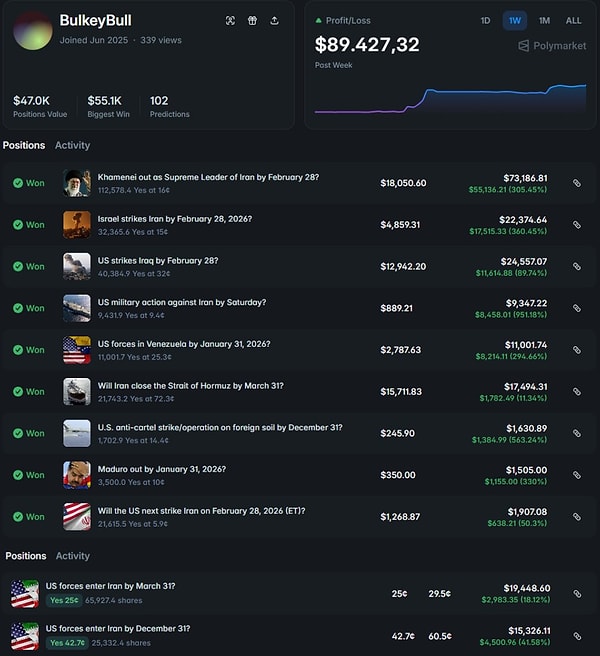Select the ALL time range
This screenshot has height=656, width=600.
(573, 21)
